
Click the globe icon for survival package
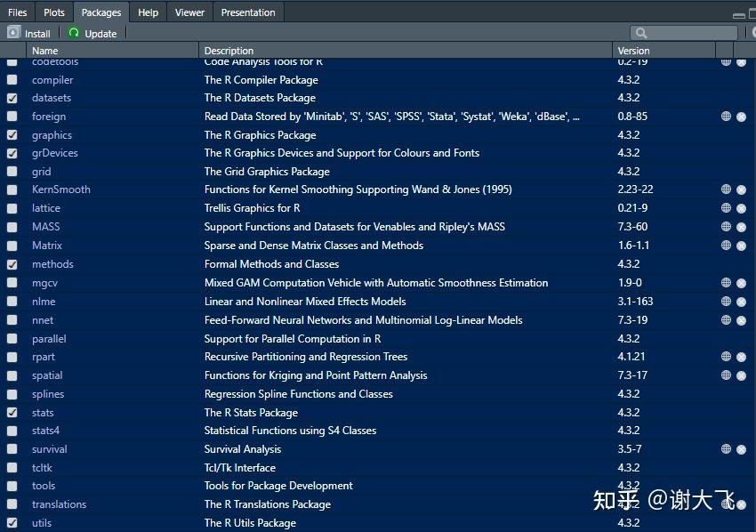click(726, 449)
